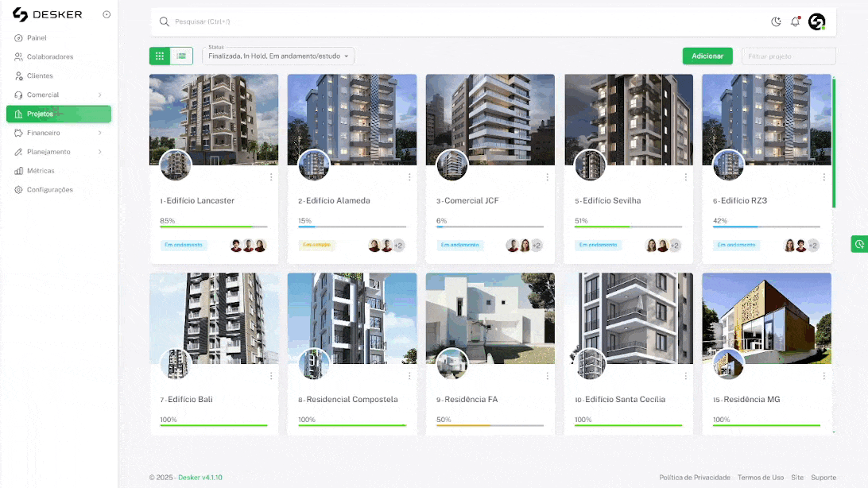Open options menu for Edifício Lancaster

[271, 177]
